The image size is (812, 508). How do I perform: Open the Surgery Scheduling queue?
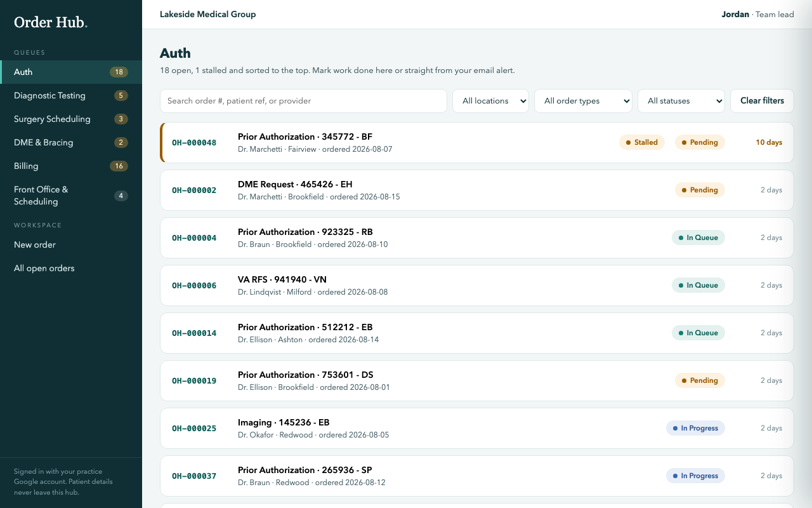(71, 119)
